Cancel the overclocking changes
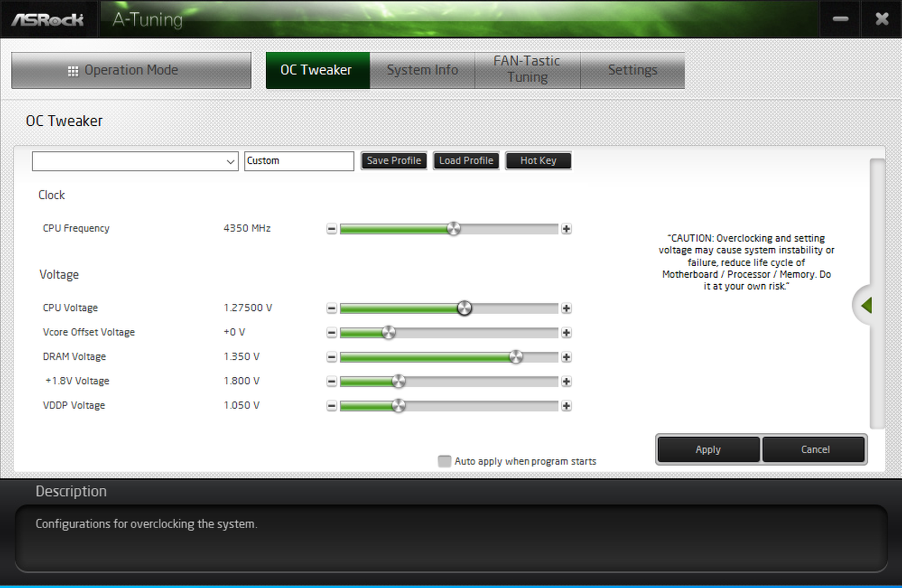Image resolution: width=902 pixels, height=588 pixels. [815, 449]
